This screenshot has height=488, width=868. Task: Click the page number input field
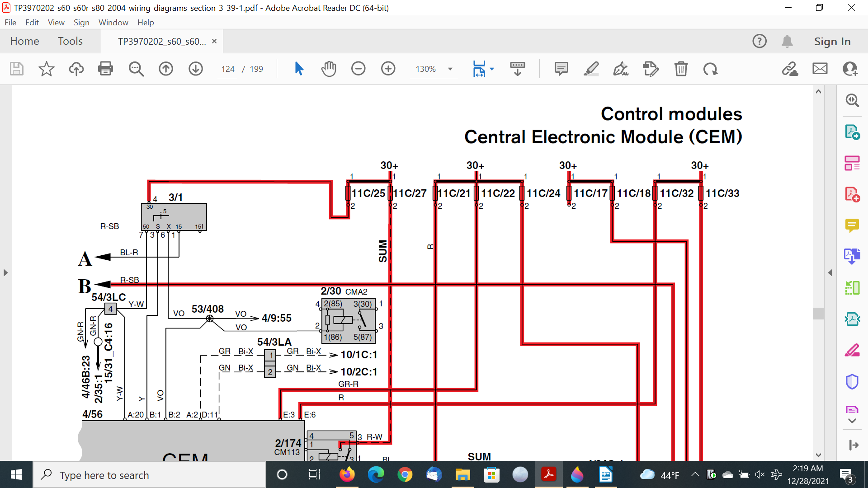(x=227, y=69)
